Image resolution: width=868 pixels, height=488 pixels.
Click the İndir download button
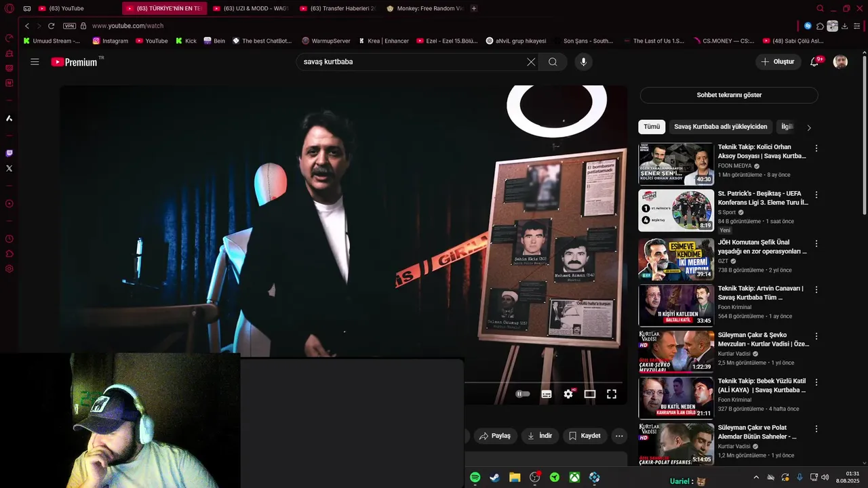pyautogui.click(x=540, y=436)
